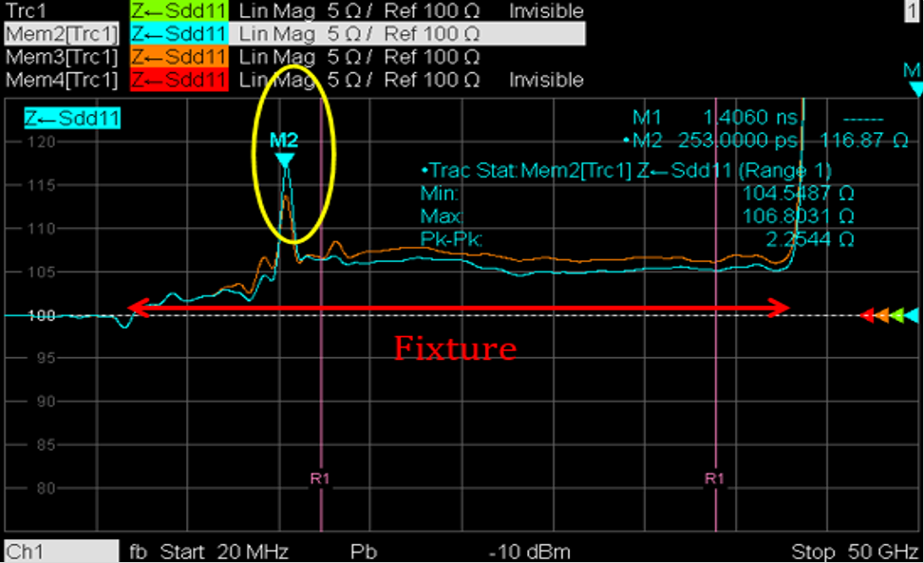This screenshot has width=924, height=563.
Task: Click the cyan reference level triangle
Action: coord(912,316)
